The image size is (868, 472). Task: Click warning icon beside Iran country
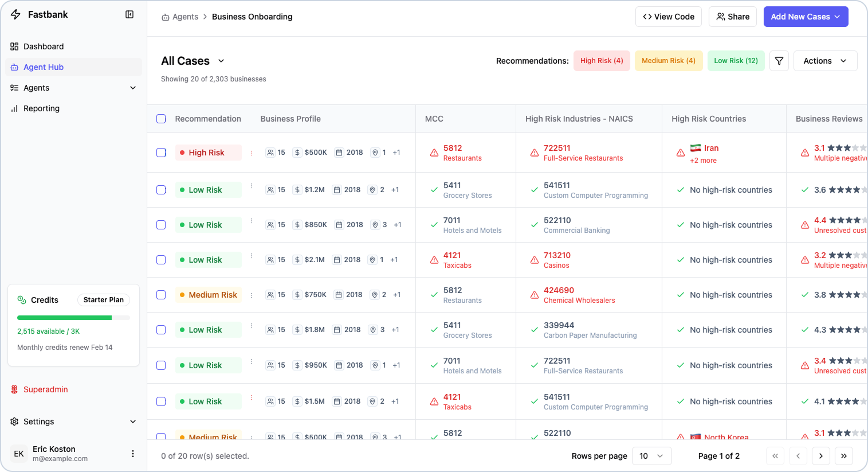tap(681, 153)
